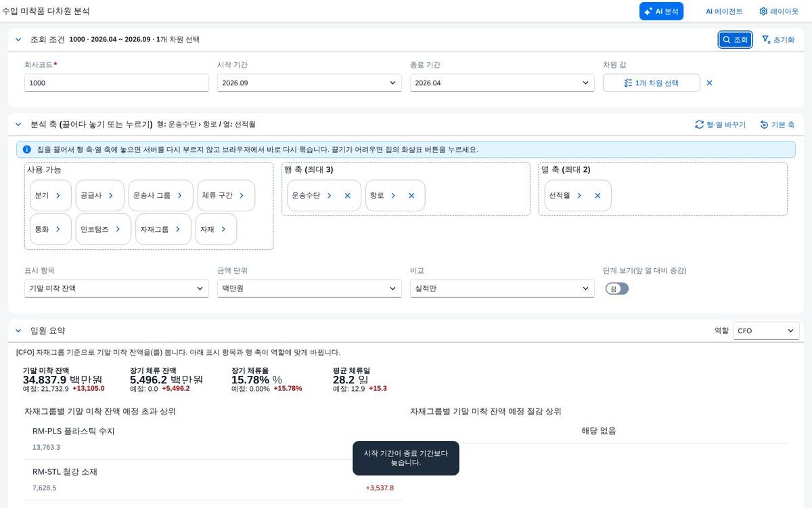Screen dimensions: 812x508
Task: Focus the 회사코드 input field
Action: coord(116,83)
